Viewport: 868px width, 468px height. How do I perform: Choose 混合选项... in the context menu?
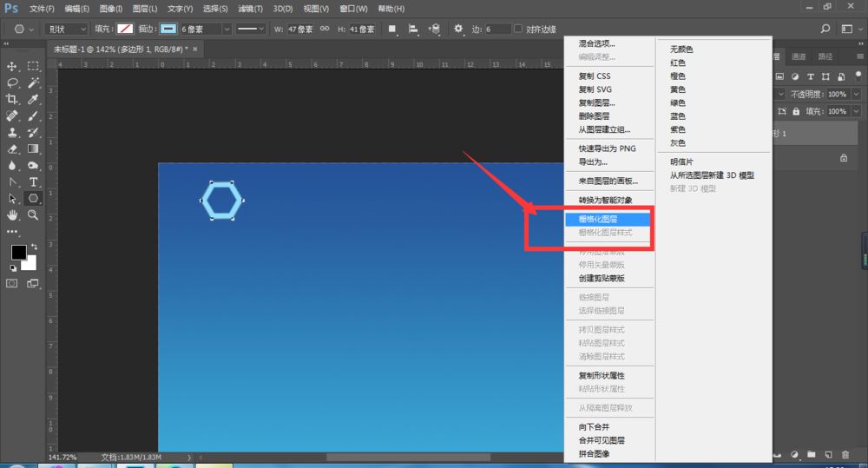point(597,43)
